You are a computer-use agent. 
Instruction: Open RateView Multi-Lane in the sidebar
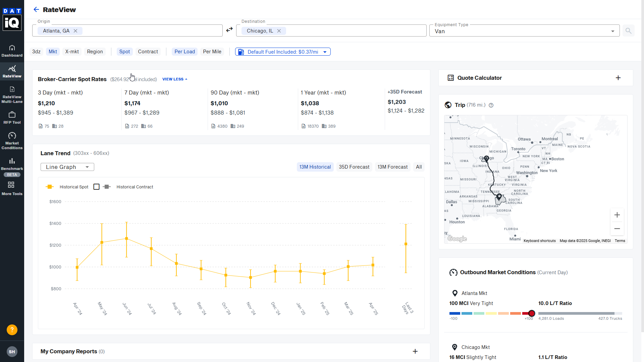(12, 94)
